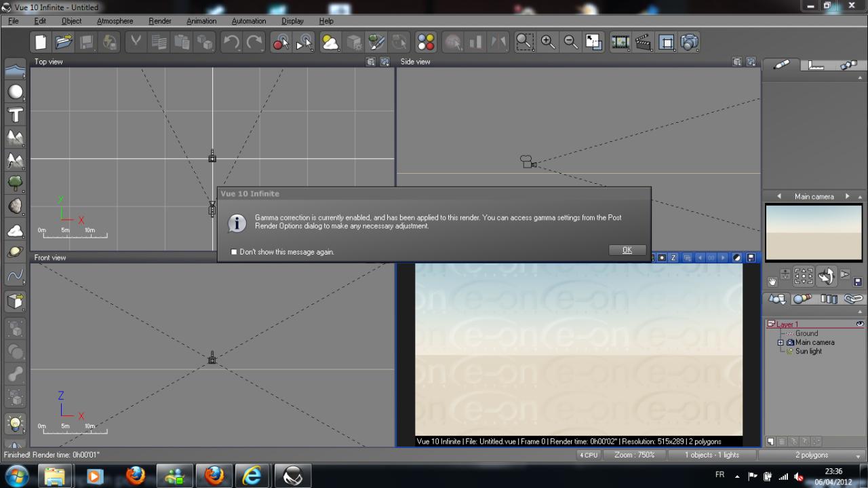The height and width of the screenshot is (488, 868).
Task: Switch to the Animation tab in properties panel
Action: pos(848,65)
